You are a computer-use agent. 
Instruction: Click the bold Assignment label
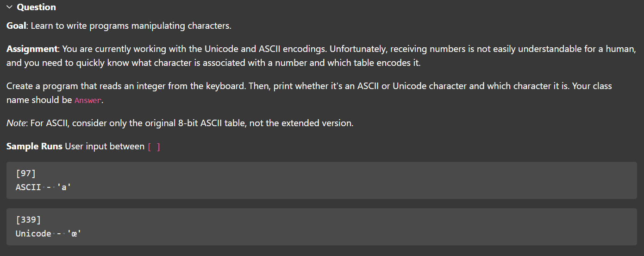[31, 49]
